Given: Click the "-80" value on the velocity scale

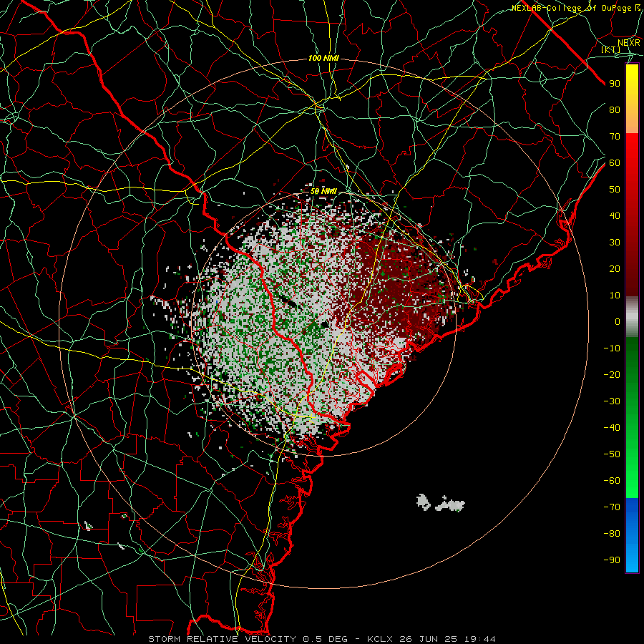Looking at the screenshot, I should pyautogui.click(x=612, y=534).
